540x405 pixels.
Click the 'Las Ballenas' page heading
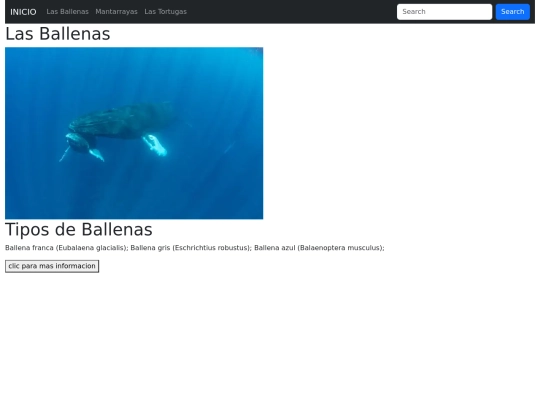58,34
